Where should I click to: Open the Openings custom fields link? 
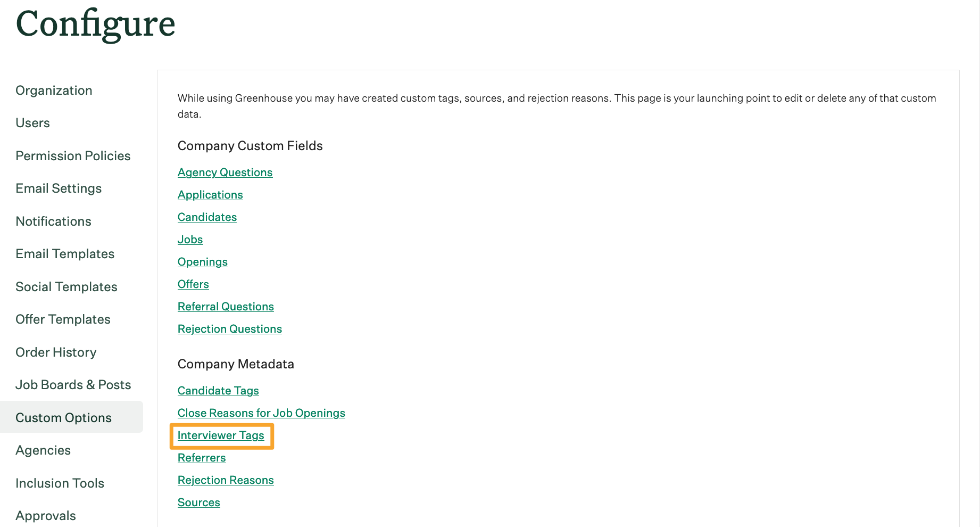pos(203,262)
